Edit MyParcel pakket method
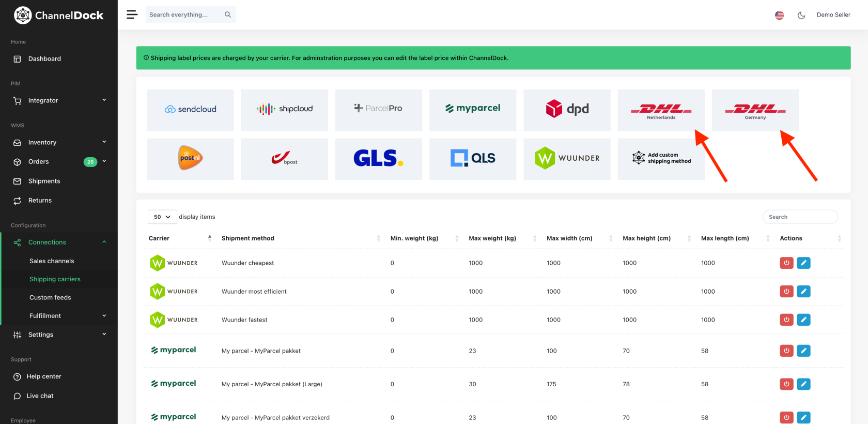868x424 pixels. [x=803, y=351]
